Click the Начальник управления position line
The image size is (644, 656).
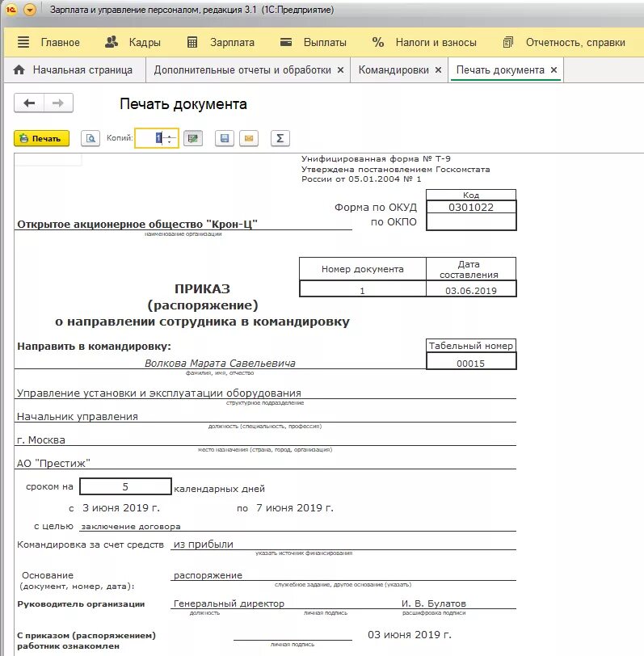coord(78,417)
